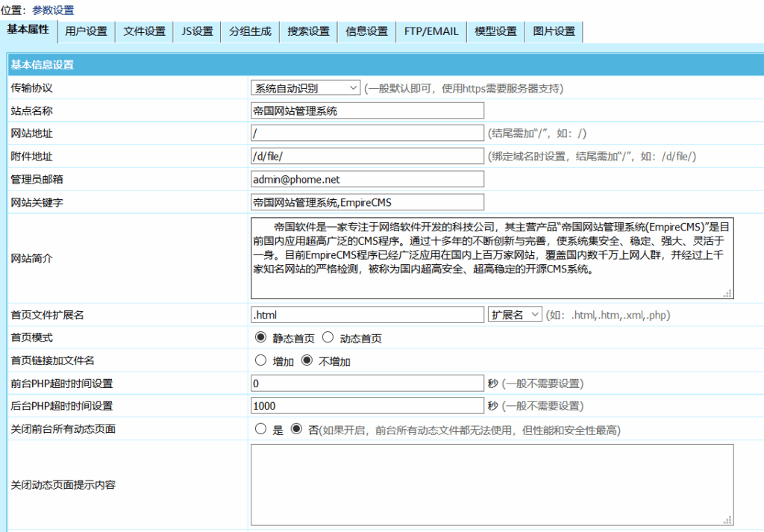Viewport: 764px width, 532px height.
Task: Select the 动态首页 radio button
Action: click(x=328, y=338)
